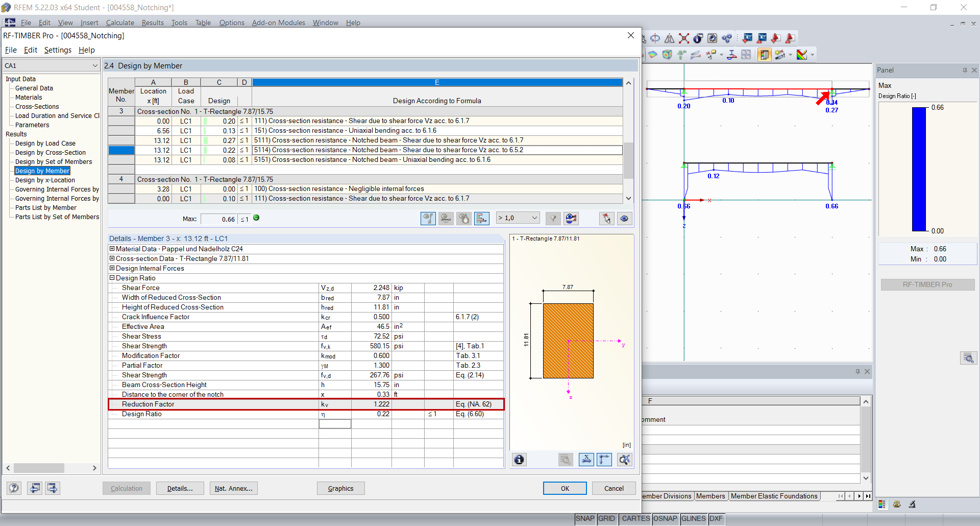Select Design by Cross-Section in navigator
Viewport: 980px width, 526px height.
[51, 152]
